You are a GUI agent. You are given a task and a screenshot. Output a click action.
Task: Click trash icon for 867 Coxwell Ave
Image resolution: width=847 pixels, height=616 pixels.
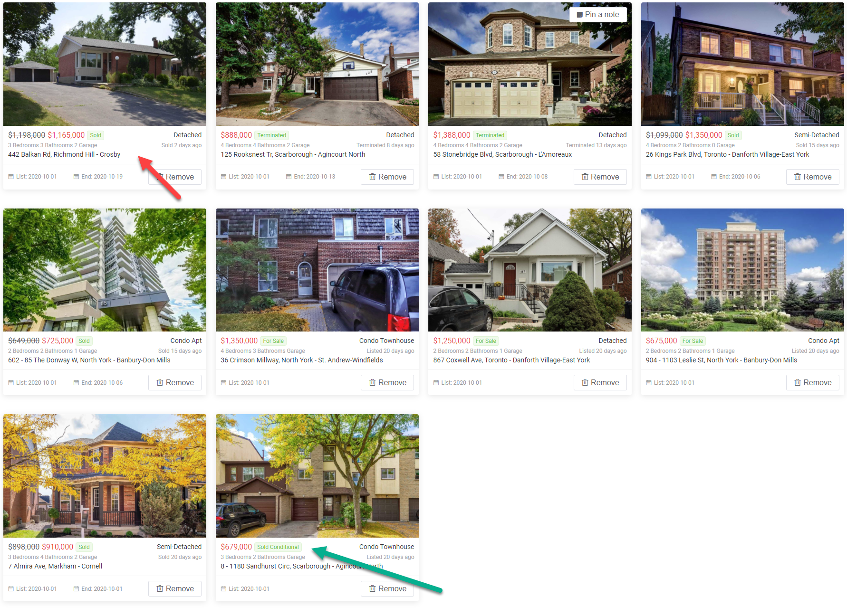click(x=585, y=382)
